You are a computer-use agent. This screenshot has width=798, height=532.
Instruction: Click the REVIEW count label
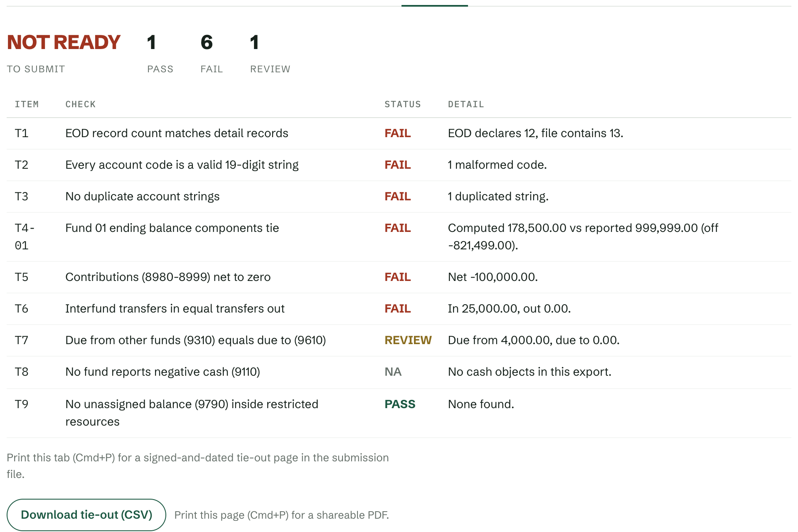pos(270,69)
